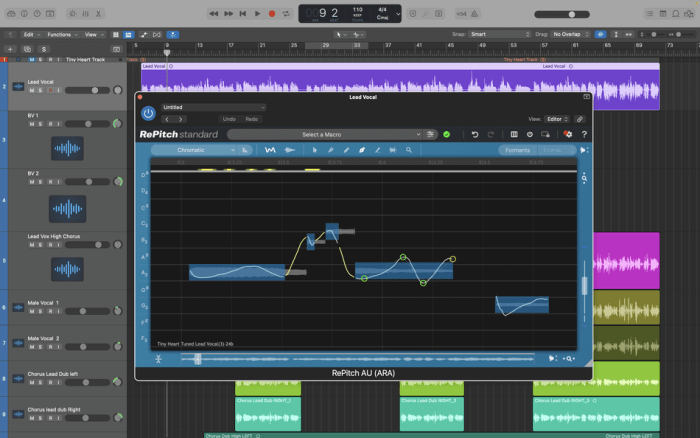The height and width of the screenshot is (438, 700).
Task: Click the Chorus Lead Dub RIGHT_1 region
Action: pyautogui.click(x=268, y=414)
